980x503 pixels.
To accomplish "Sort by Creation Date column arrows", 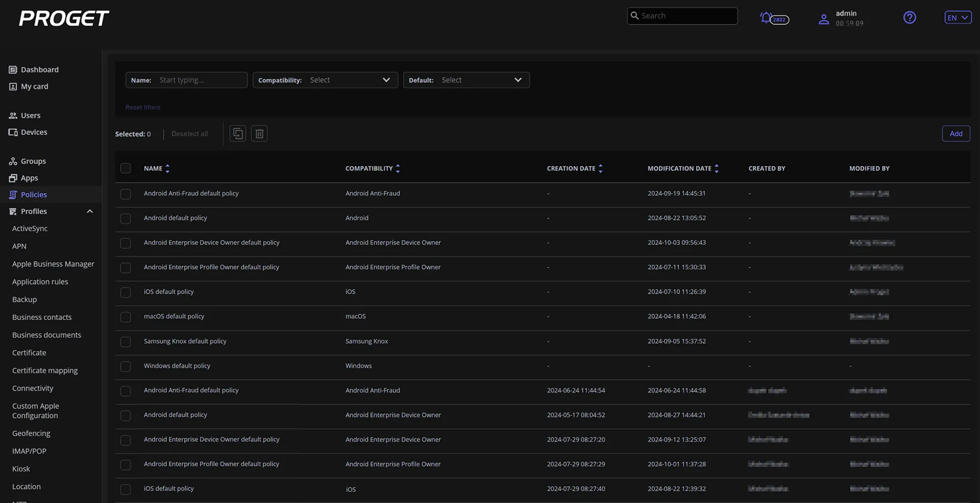I will [600, 169].
